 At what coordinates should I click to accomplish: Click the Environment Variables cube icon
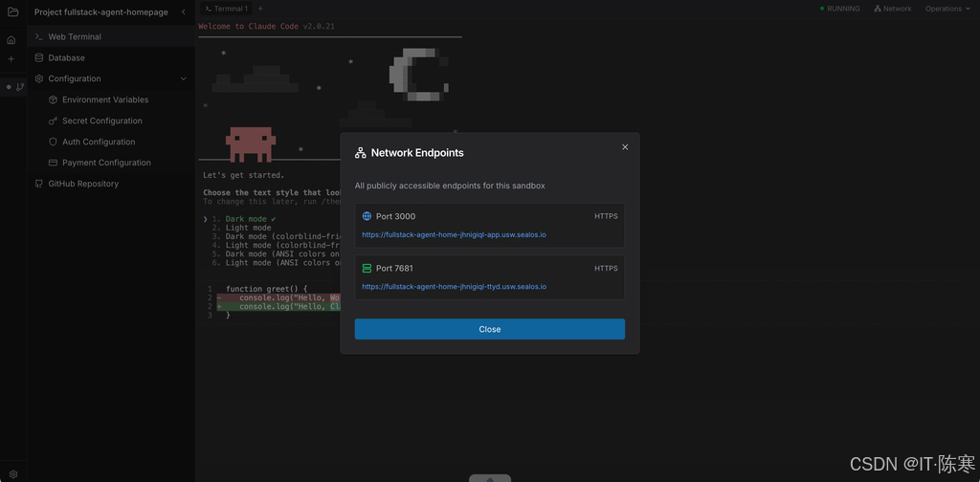point(54,99)
